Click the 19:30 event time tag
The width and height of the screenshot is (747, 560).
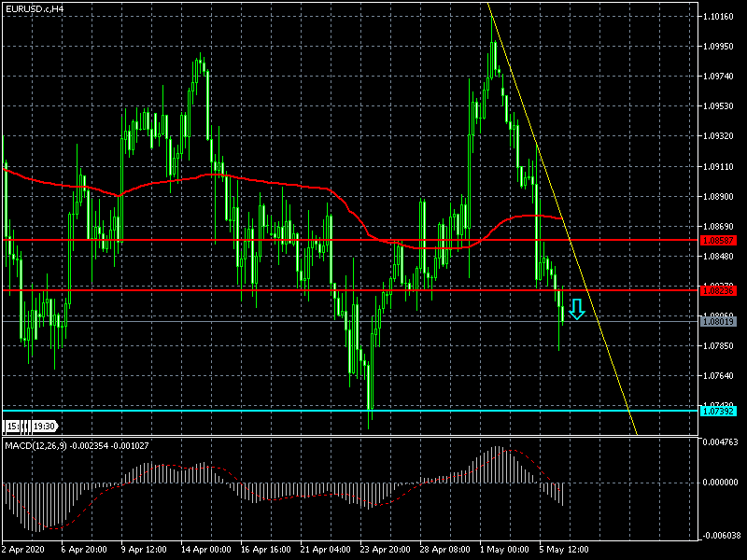[x=44, y=427]
